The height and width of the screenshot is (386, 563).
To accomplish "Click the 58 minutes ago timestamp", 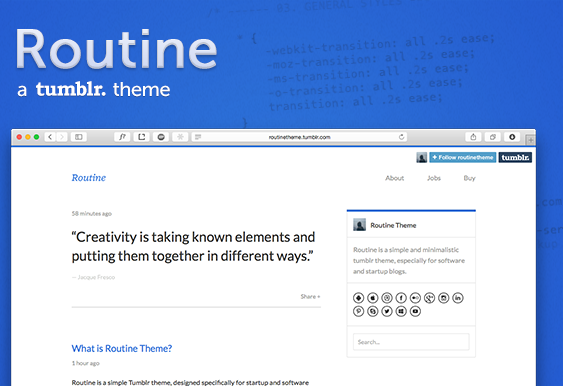I will click(x=92, y=214).
